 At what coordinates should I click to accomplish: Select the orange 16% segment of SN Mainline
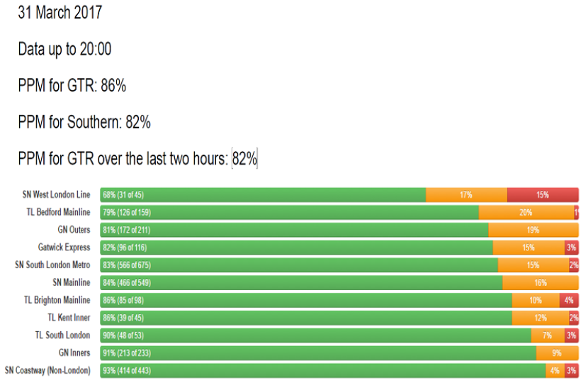coord(541,282)
